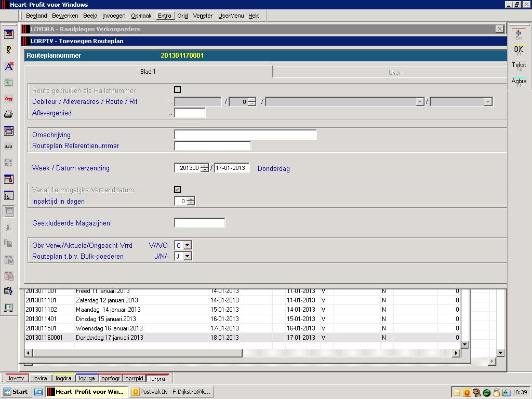Viewport: 532px width, 399px height.
Task: Open the Extra menu
Action: (x=165, y=16)
